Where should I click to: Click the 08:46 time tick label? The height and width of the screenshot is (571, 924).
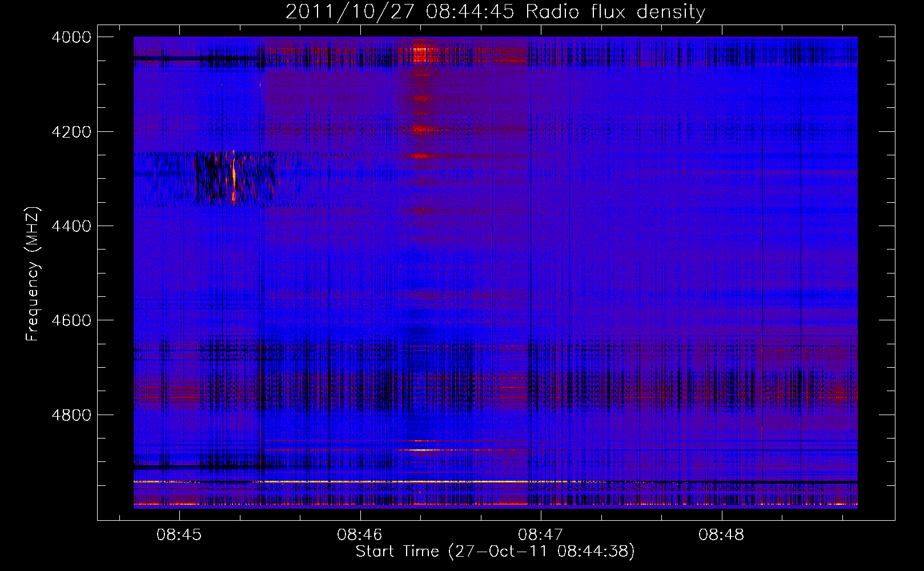click(x=360, y=535)
